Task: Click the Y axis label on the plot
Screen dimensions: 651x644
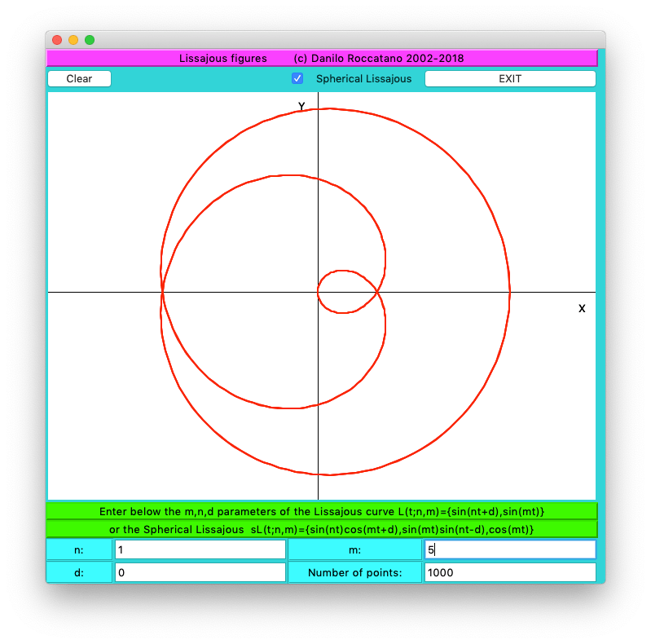Action: (x=301, y=107)
